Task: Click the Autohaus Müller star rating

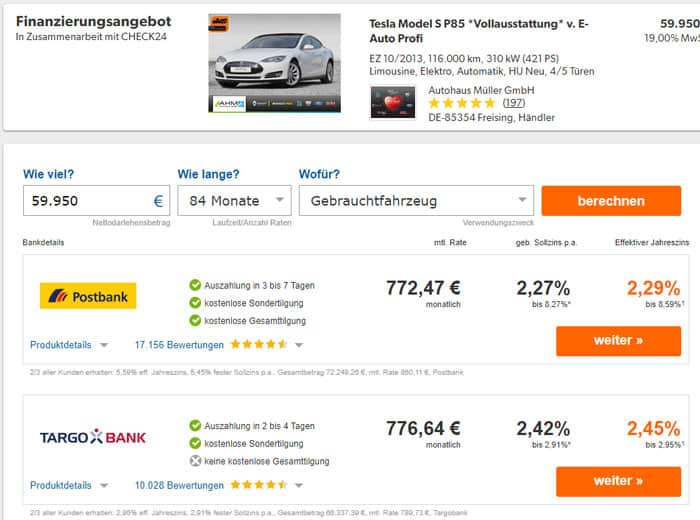Action: tap(462, 103)
